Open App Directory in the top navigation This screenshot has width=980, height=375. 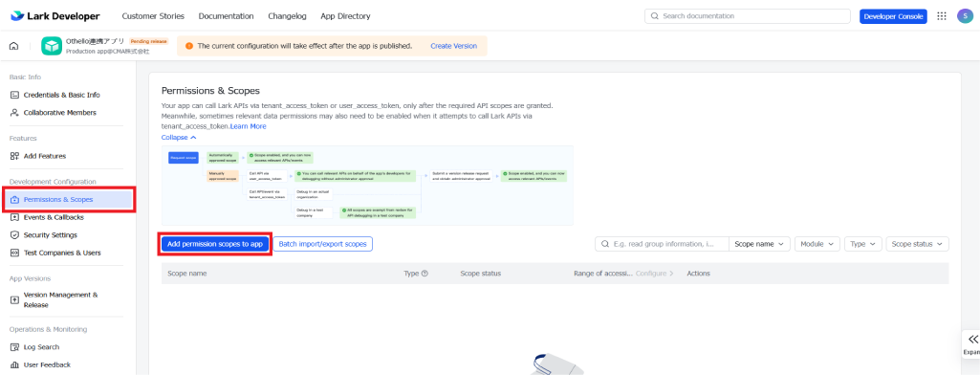point(345,16)
